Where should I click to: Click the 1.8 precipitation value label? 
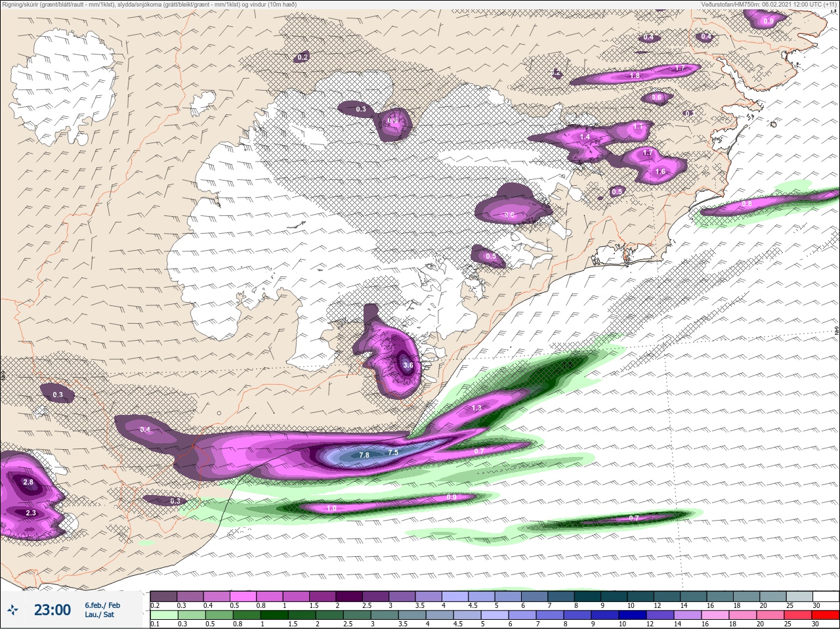tap(635, 76)
